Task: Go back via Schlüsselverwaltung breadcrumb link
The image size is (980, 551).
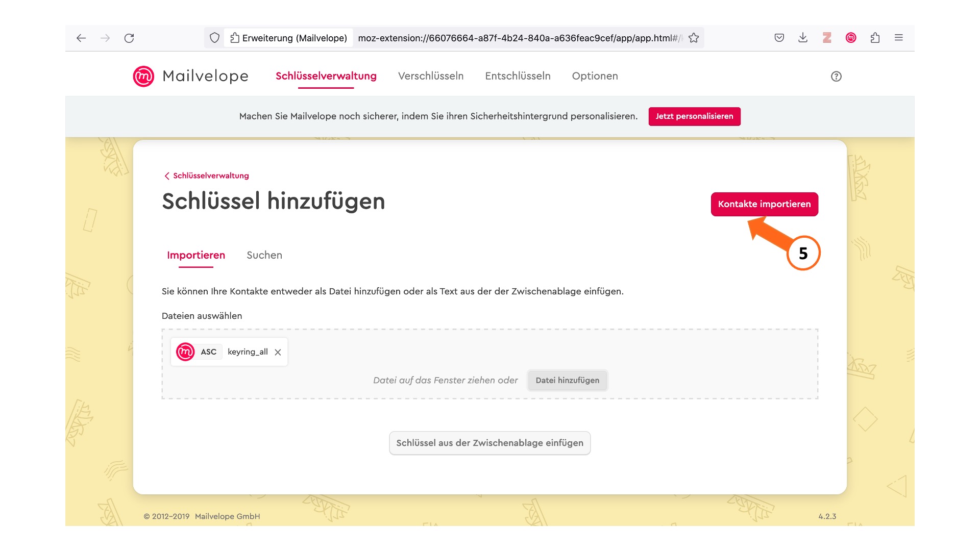Action: [x=207, y=176]
